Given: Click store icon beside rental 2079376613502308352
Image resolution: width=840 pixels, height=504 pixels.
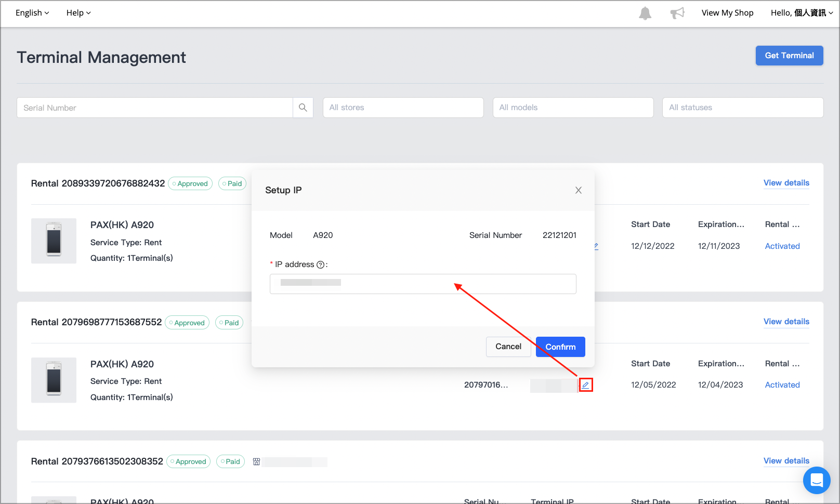Looking at the screenshot, I should coord(256,461).
